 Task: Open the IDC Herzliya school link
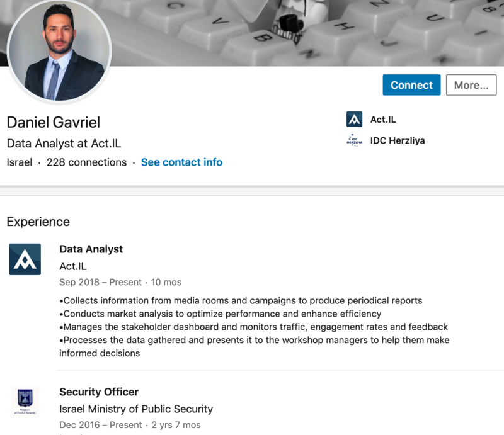398,140
